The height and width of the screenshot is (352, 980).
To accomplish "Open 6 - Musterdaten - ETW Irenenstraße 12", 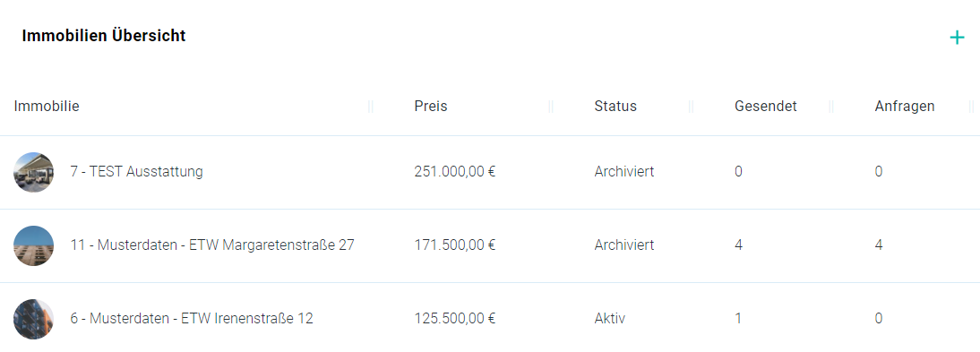I will (x=191, y=318).
